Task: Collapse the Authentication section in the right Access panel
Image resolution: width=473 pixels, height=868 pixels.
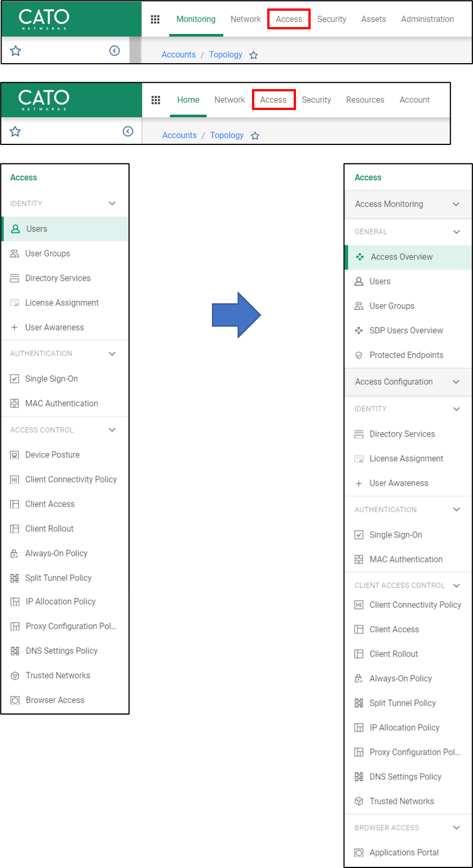Action: pyautogui.click(x=456, y=510)
